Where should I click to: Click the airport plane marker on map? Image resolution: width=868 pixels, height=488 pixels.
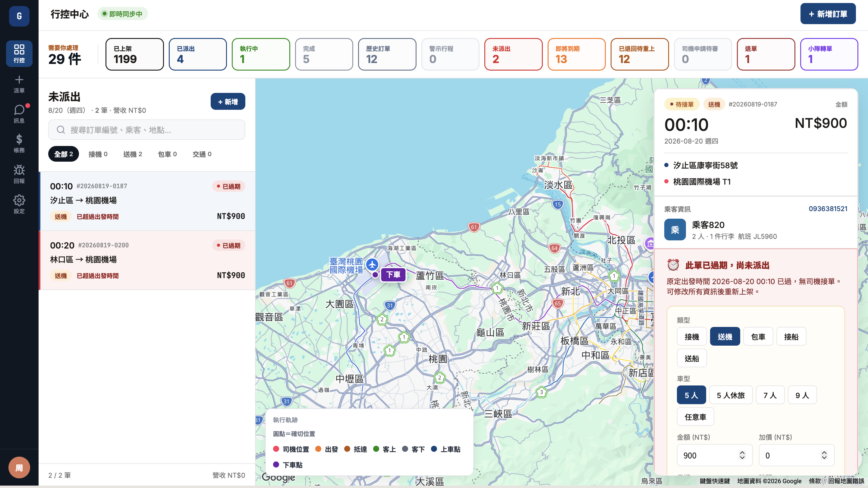click(x=372, y=265)
